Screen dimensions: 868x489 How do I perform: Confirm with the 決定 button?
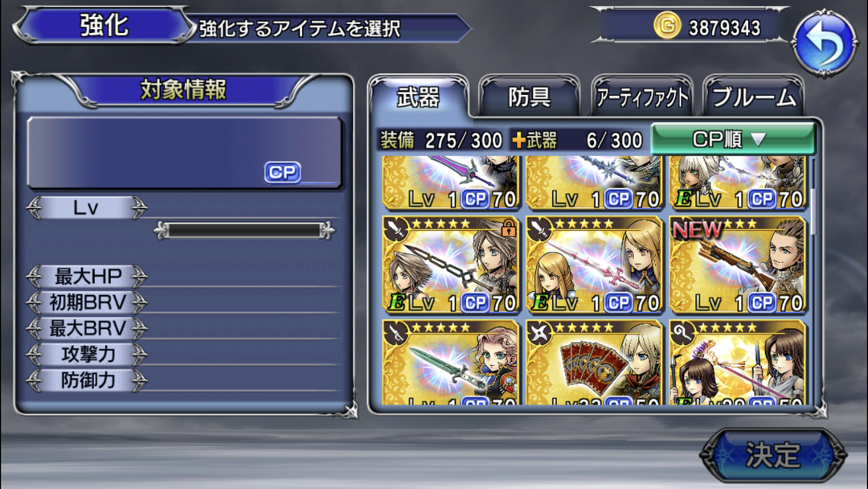773,455
